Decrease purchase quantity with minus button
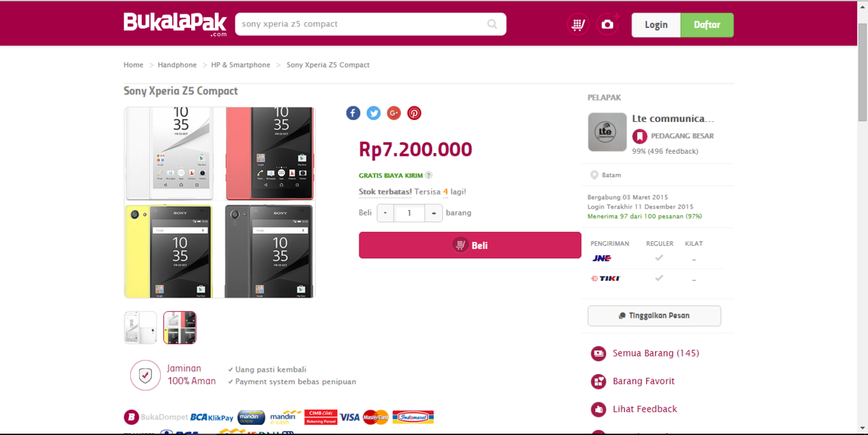The image size is (868, 435). 385,213
